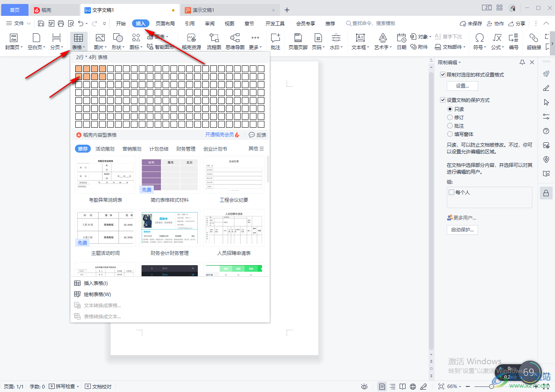Select the 活动策划 template category
The image size is (555, 392).
click(105, 149)
